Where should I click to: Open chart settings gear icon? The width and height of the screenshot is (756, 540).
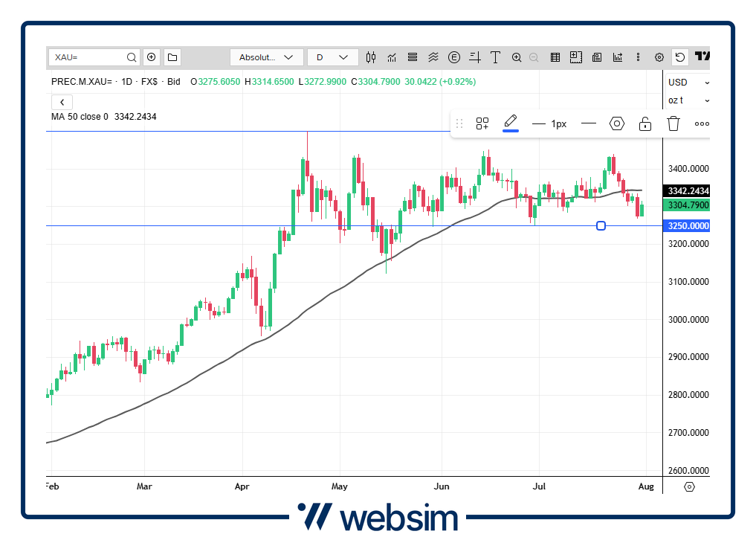pyautogui.click(x=659, y=57)
